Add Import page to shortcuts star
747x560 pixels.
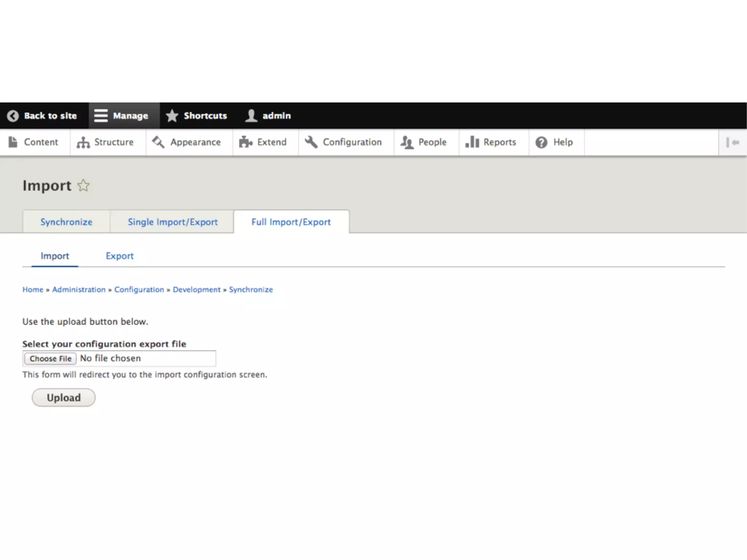pyautogui.click(x=84, y=185)
